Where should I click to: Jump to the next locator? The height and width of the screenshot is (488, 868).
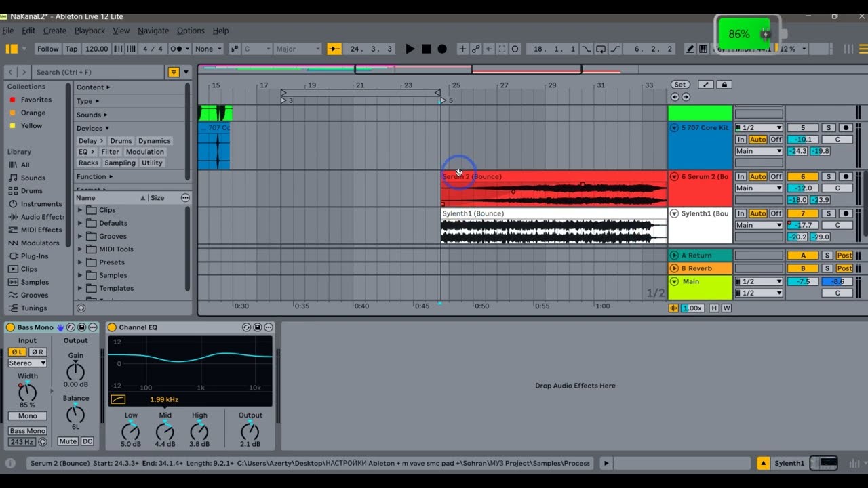[x=686, y=97]
